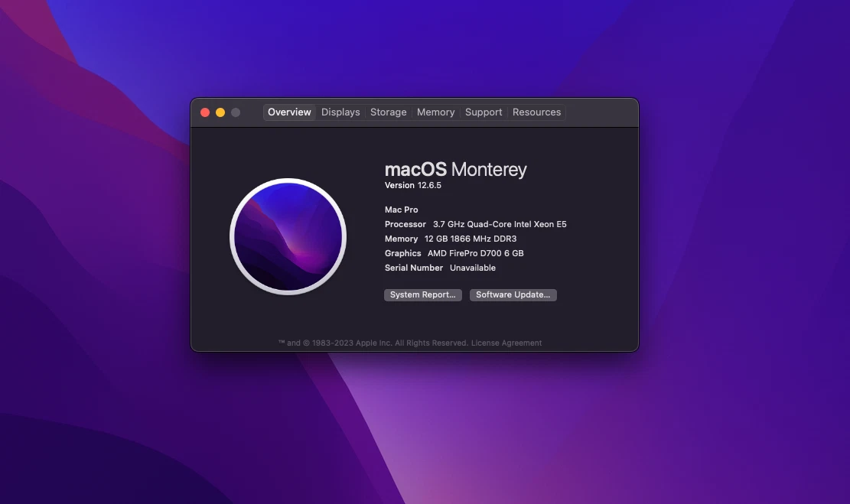This screenshot has height=504, width=850.
Task: Click the copyright 1983-2023 Apple Inc. text
Action: [x=373, y=343]
